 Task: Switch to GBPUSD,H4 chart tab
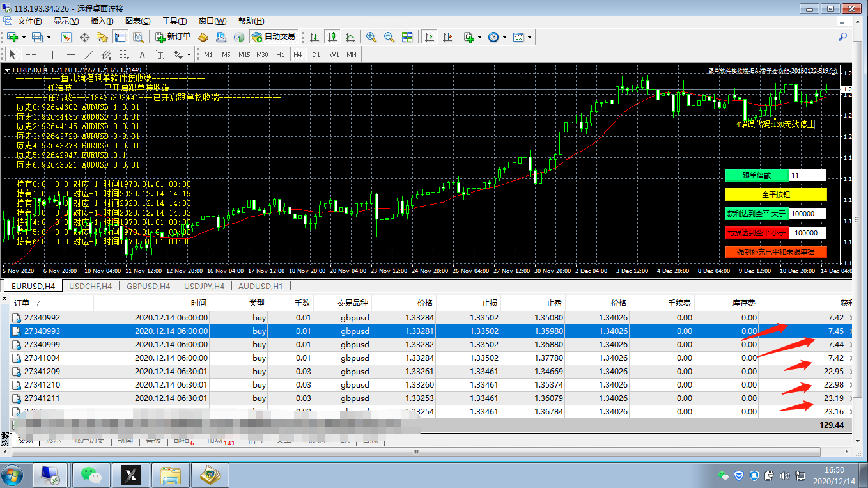(x=148, y=286)
